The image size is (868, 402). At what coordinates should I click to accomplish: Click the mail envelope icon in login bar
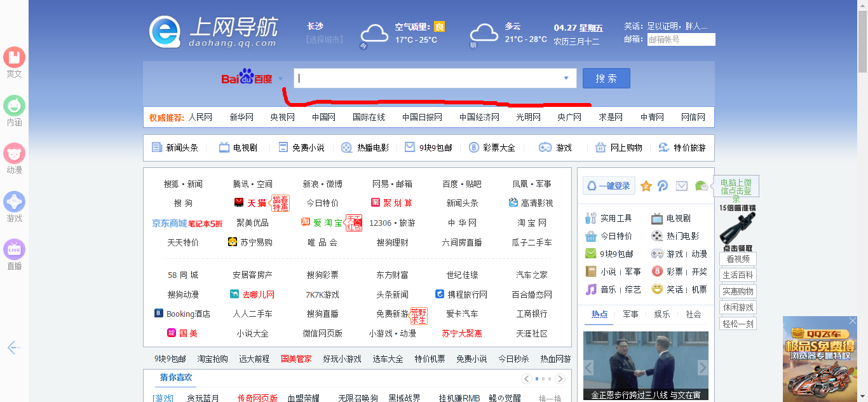click(x=682, y=186)
